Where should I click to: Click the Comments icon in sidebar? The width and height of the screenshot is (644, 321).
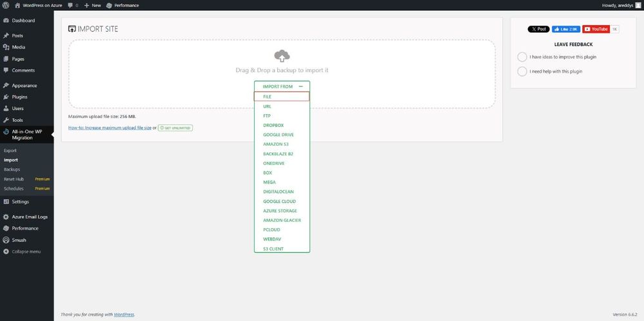point(6,70)
